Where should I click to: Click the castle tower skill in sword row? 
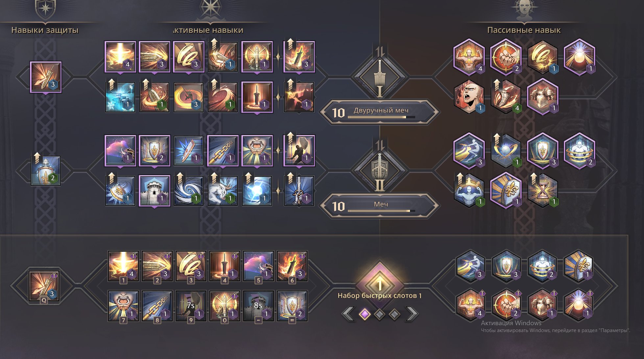pos(154,191)
